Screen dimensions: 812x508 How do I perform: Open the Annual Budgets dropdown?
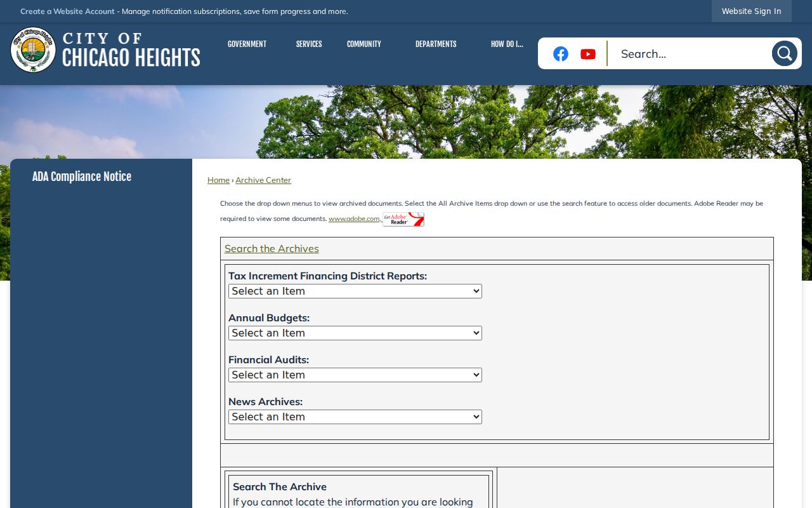pos(355,333)
